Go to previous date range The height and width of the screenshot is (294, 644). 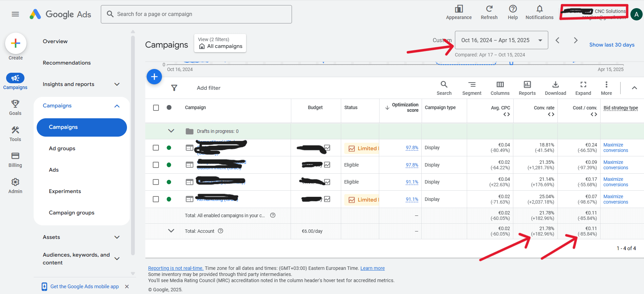(x=557, y=40)
